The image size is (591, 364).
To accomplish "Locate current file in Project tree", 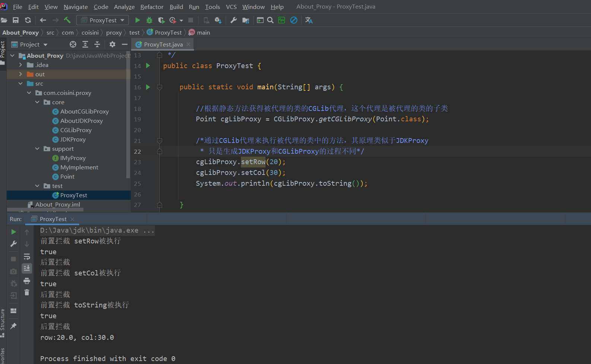I will point(73,44).
